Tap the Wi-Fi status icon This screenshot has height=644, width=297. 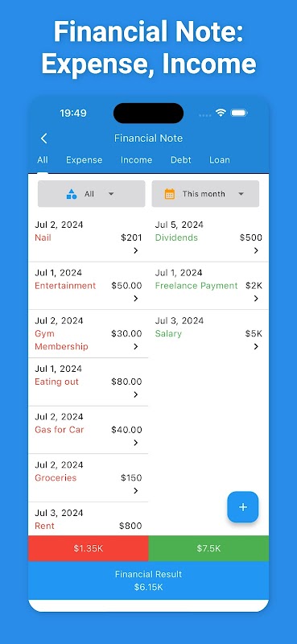221,113
